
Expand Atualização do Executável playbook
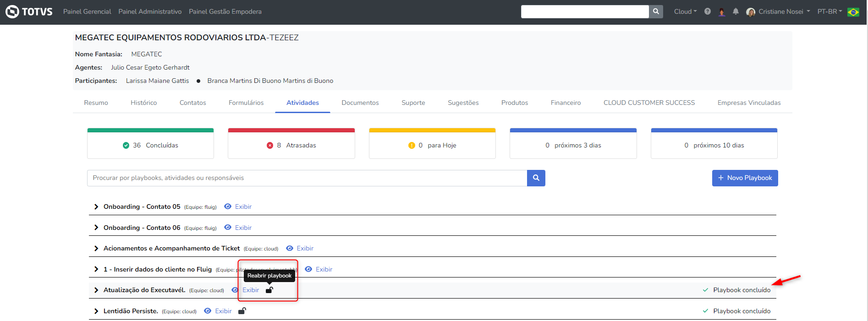pyautogui.click(x=96, y=290)
